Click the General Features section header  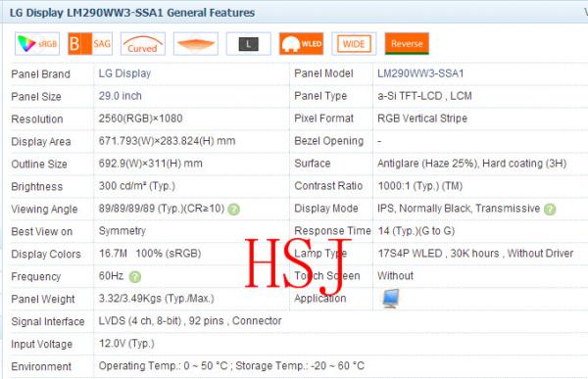coord(132,13)
